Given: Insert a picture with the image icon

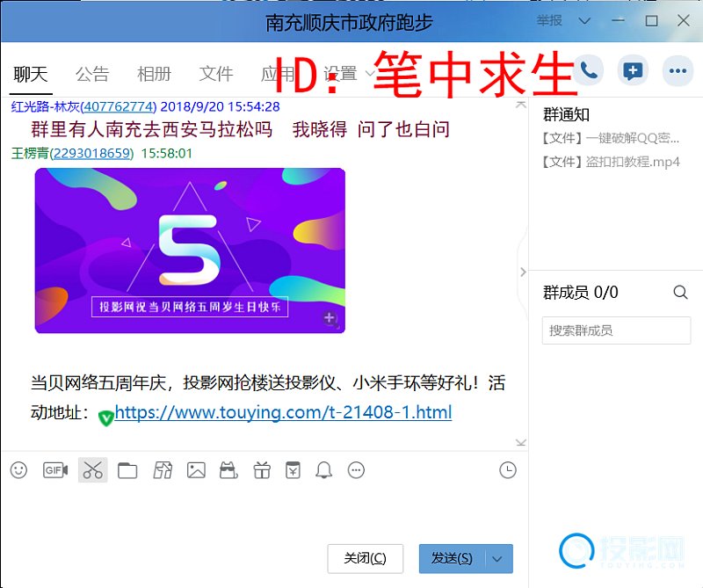Looking at the screenshot, I should pyautogui.click(x=196, y=470).
